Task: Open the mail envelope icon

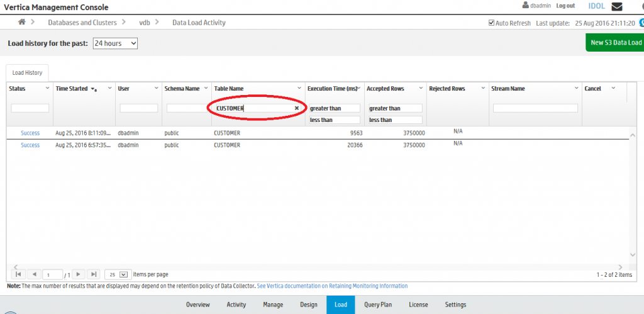Action: pos(617,6)
